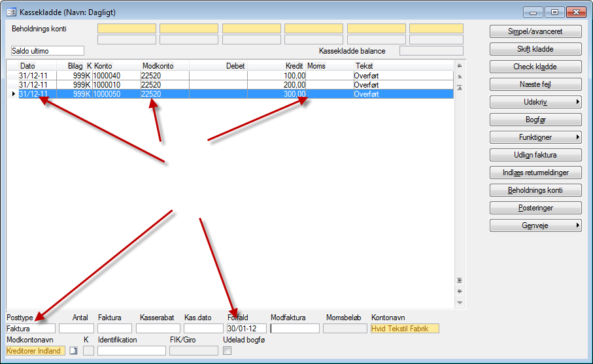The width and height of the screenshot is (593, 364).
Task: Click the Kasserabat input field
Action: click(158, 329)
